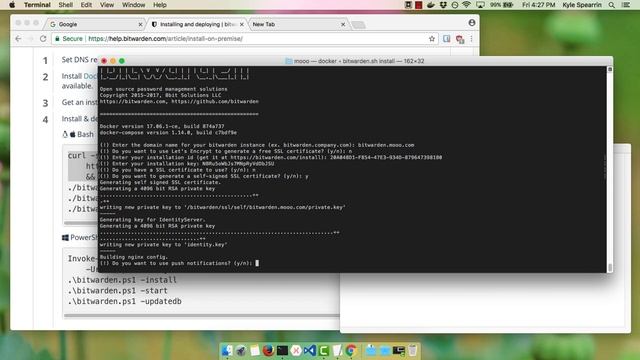Open the Notification Center icon
The width and height of the screenshot is (640, 360).
pyautogui.click(x=626, y=5)
